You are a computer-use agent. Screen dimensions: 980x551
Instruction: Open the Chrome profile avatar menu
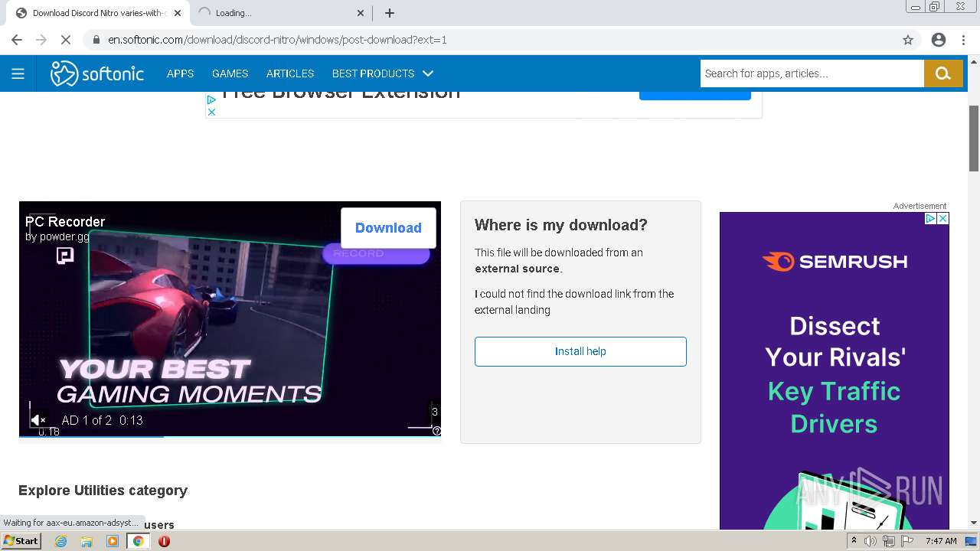click(x=939, y=40)
